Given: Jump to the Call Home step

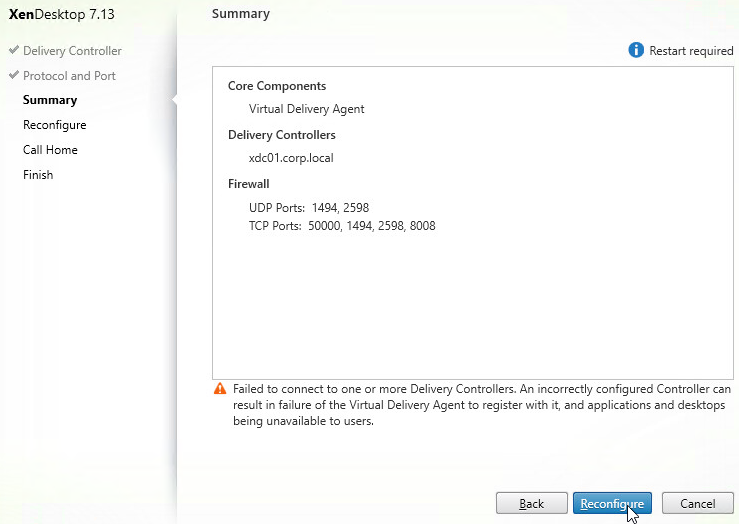Looking at the screenshot, I should (50, 150).
